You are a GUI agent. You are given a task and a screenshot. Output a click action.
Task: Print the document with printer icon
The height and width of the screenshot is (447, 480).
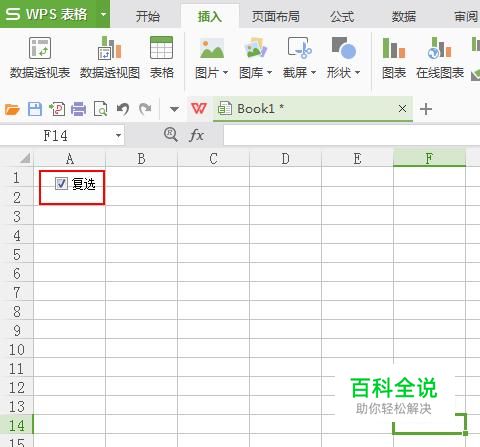(x=79, y=109)
